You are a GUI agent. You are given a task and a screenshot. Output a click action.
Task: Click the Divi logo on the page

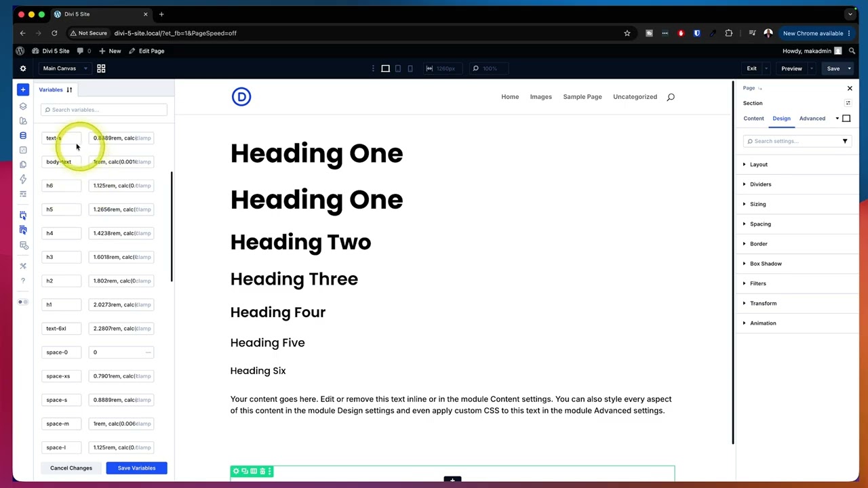coord(241,97)
